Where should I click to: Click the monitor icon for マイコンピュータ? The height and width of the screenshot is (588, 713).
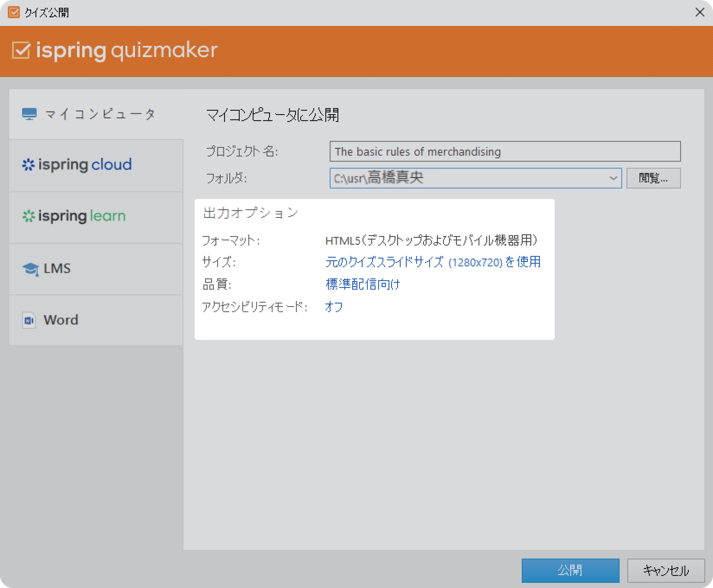click(x=29, y=114)
